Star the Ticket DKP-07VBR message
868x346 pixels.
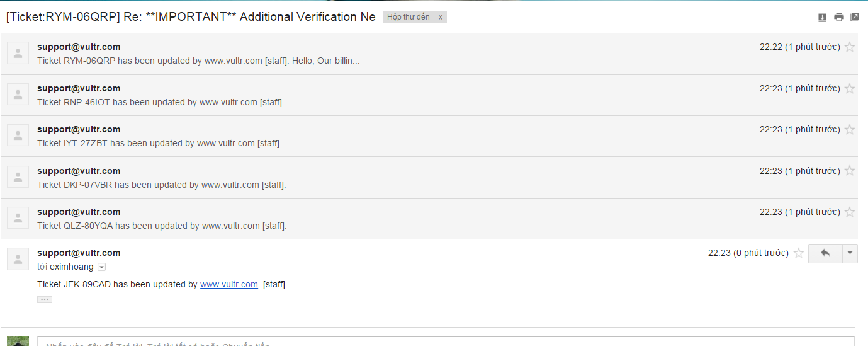850,171
